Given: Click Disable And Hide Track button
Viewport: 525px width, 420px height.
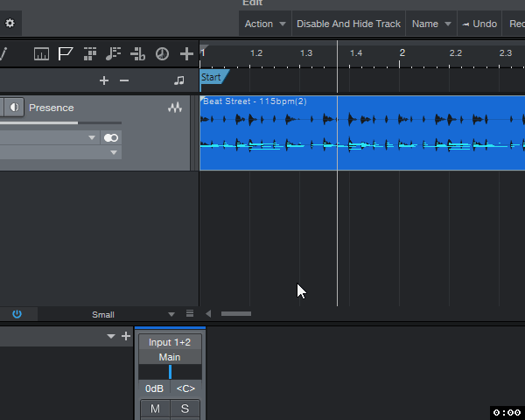Looking at the screenshot, I should [x=348, y=24].
